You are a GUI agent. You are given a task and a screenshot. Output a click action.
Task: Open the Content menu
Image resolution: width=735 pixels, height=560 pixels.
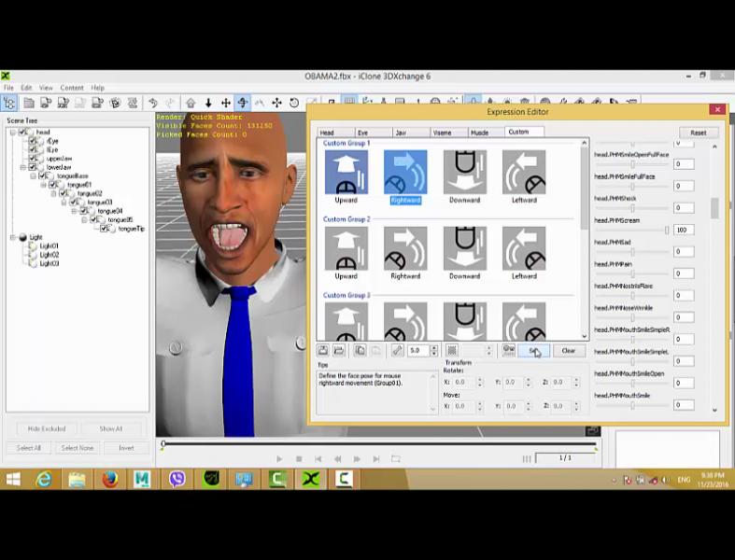click(72, 88)
